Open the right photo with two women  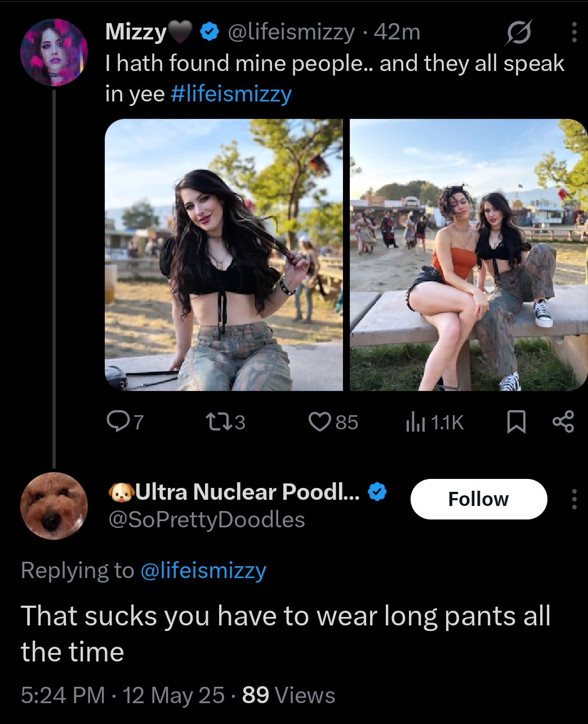pyautogui.click(x=469, y=255)
